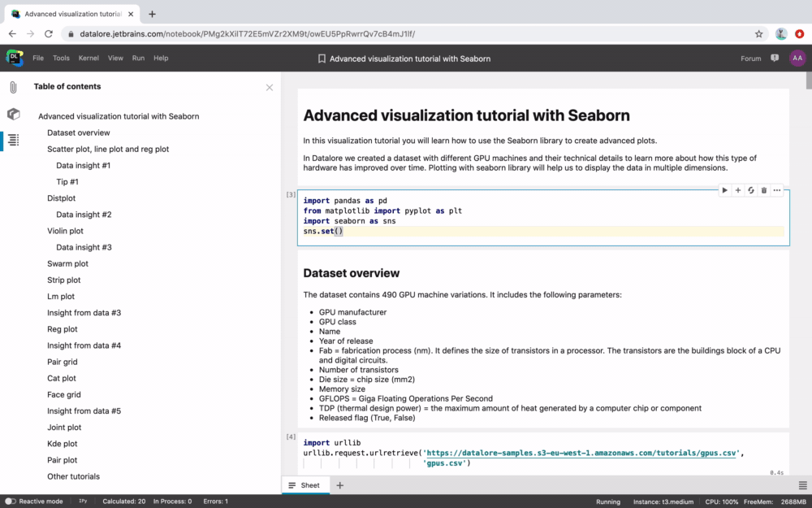Toggle Reactive mode switch
The image size is (812, 508).
point(11,501)
